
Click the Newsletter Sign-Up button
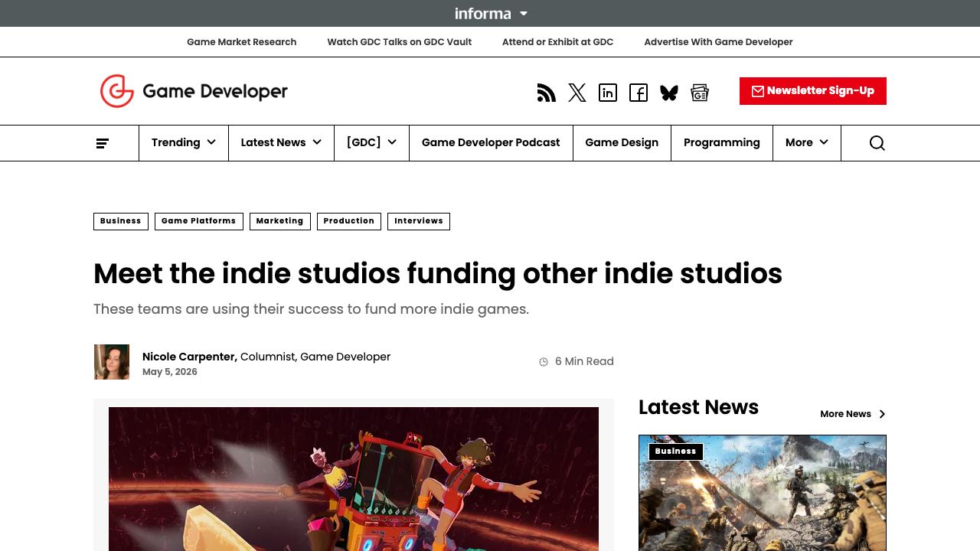[x=813, y=91]
